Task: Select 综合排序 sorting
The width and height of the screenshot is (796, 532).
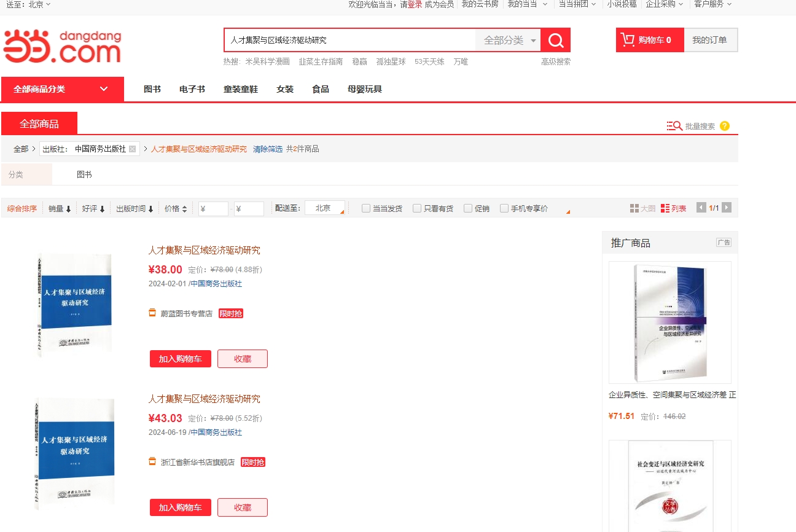Action: click(22, 209)
